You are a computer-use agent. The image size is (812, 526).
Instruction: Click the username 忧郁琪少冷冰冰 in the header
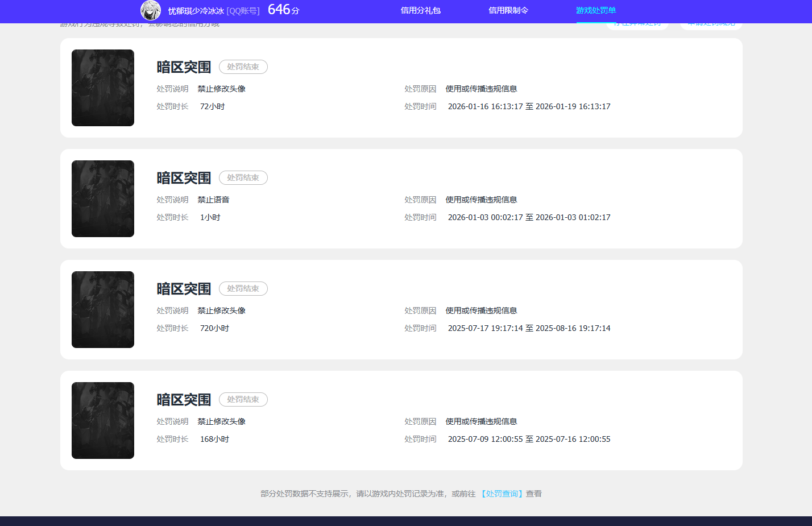196,11
